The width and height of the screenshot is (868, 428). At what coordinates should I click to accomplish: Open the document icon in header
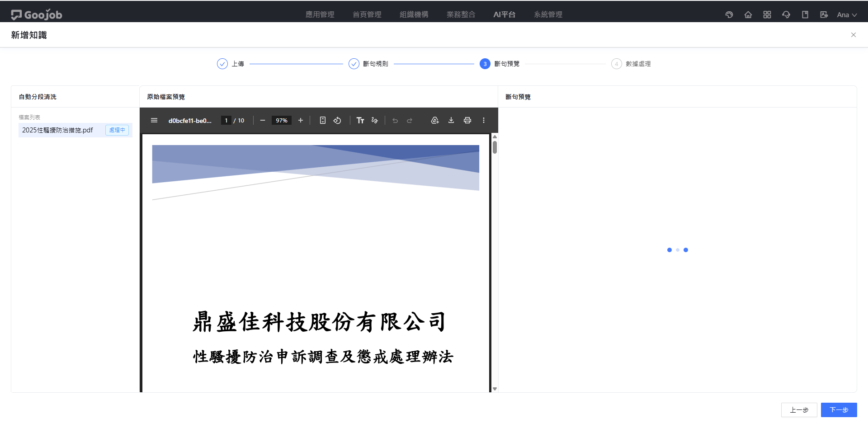coord(805,14)
